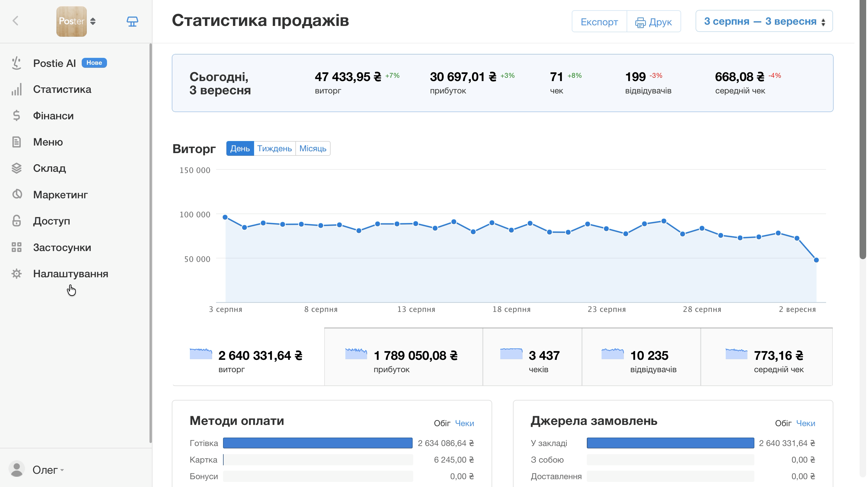868x487 pixels.
Task: Click the Нове badge next to Postie AI
Action: coord(94,63)
